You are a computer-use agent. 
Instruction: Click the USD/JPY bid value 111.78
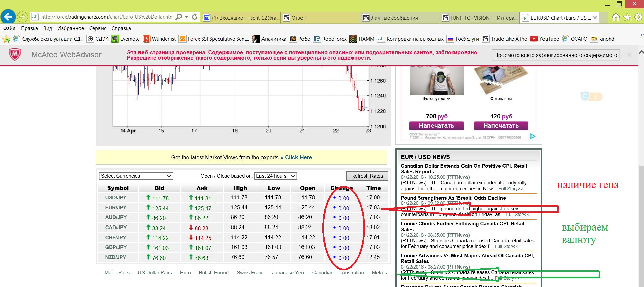(x=161, y=198)
